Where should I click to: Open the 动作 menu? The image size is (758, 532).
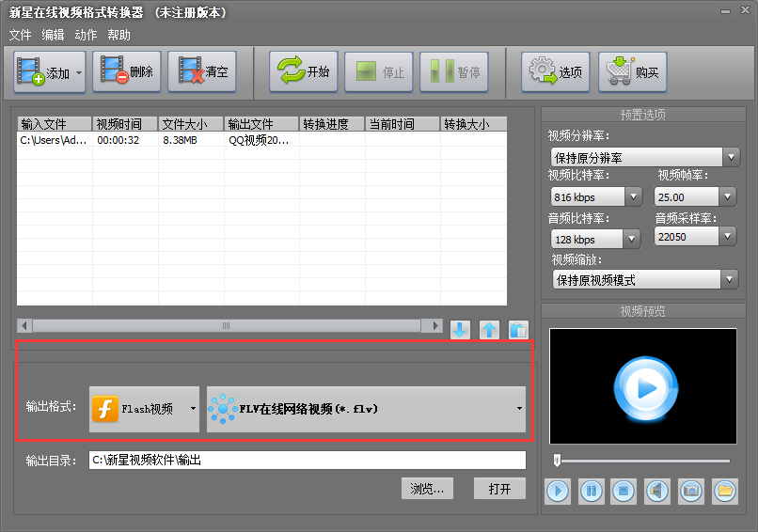point(86,36)
